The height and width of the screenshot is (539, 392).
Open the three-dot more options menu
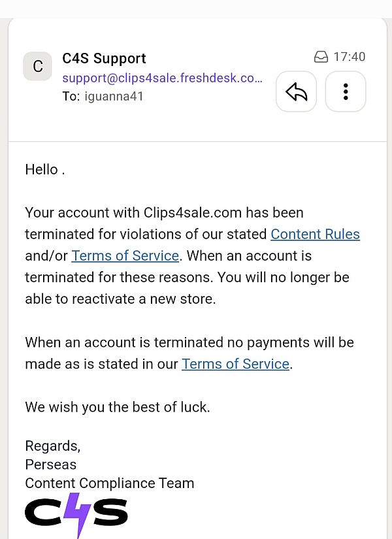346,91
